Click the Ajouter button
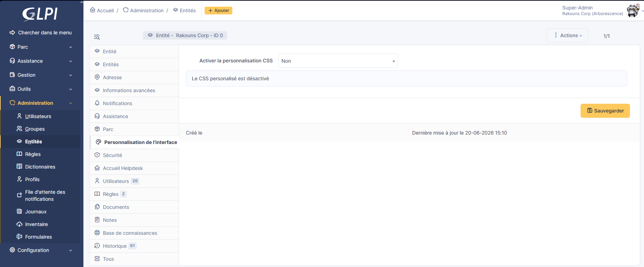 (218, 11)
